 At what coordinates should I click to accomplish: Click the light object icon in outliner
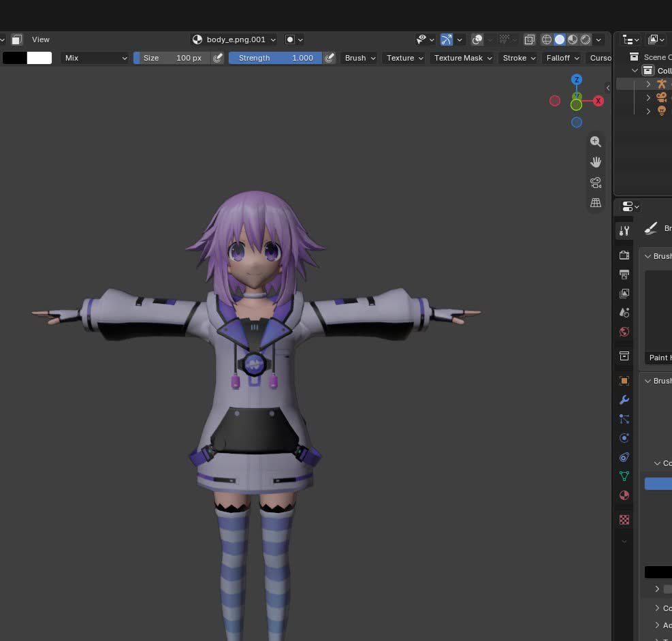click(661, 110)
